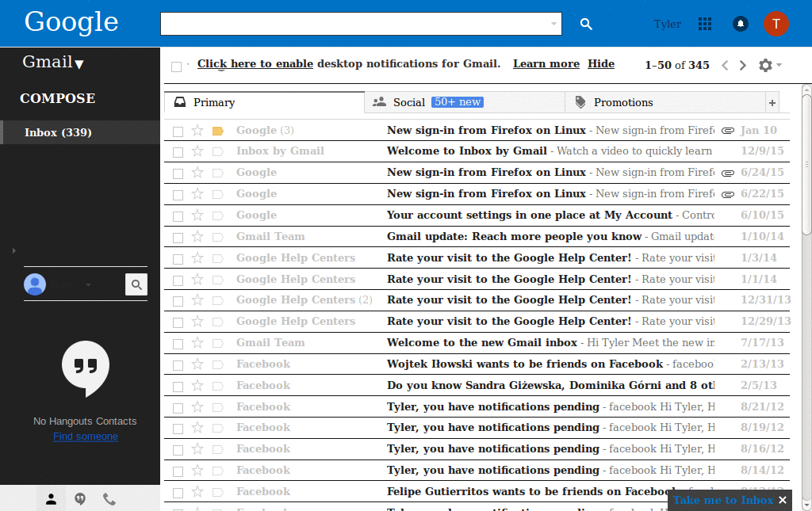Add a new inbox tab plus
This screenshot has height=511, width=812.
point(772,102)
